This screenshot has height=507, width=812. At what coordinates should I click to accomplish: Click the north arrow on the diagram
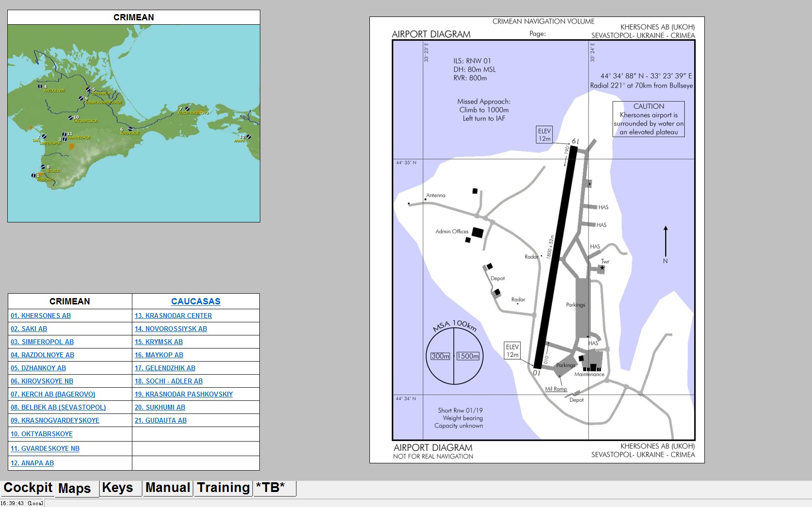point(666,241)
